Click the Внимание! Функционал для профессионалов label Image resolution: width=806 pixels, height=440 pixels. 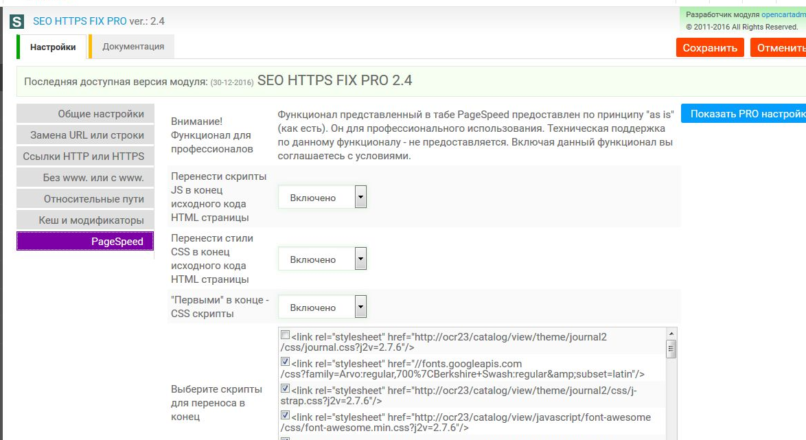tap(212, 135)
